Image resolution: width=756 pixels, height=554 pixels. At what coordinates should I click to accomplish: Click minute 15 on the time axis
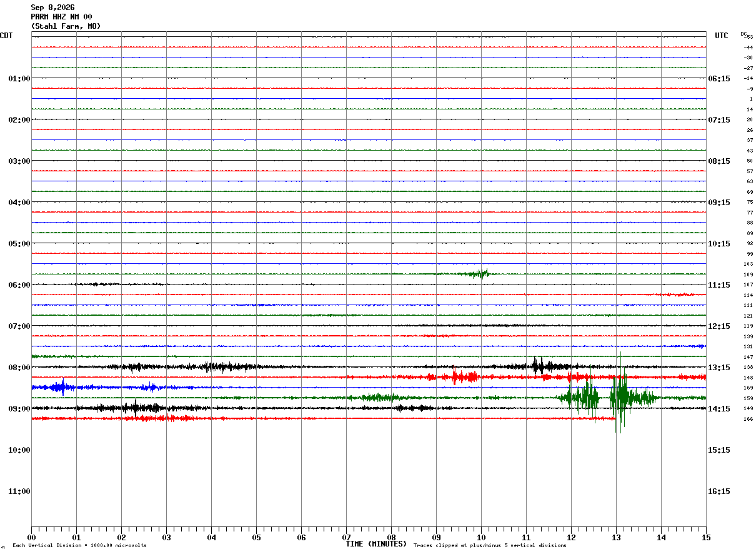point(706,537)
